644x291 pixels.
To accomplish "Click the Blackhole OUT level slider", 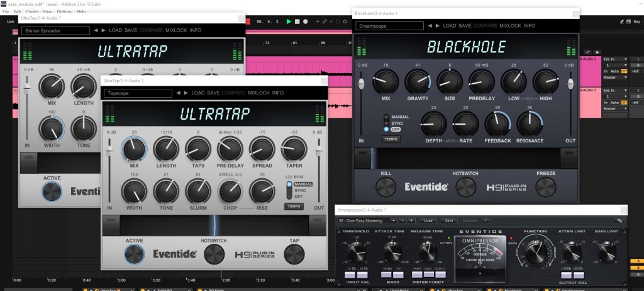I will pos(570,85).
